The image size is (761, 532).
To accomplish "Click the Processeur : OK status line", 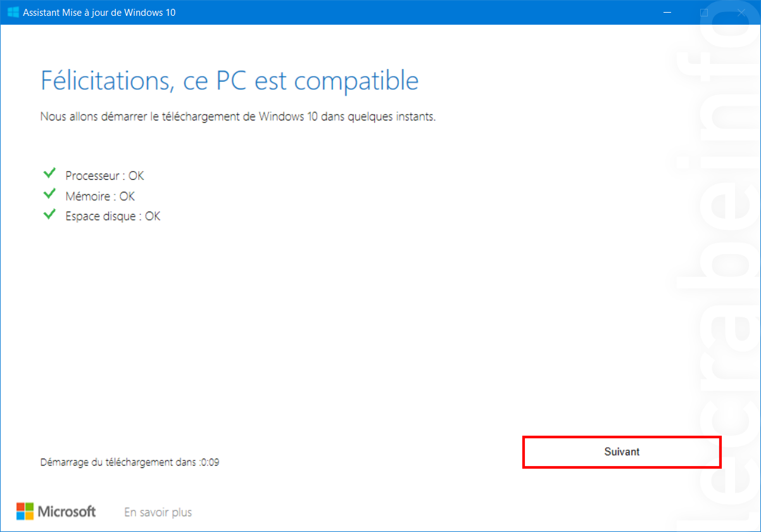I will click(x=104, y=175).
